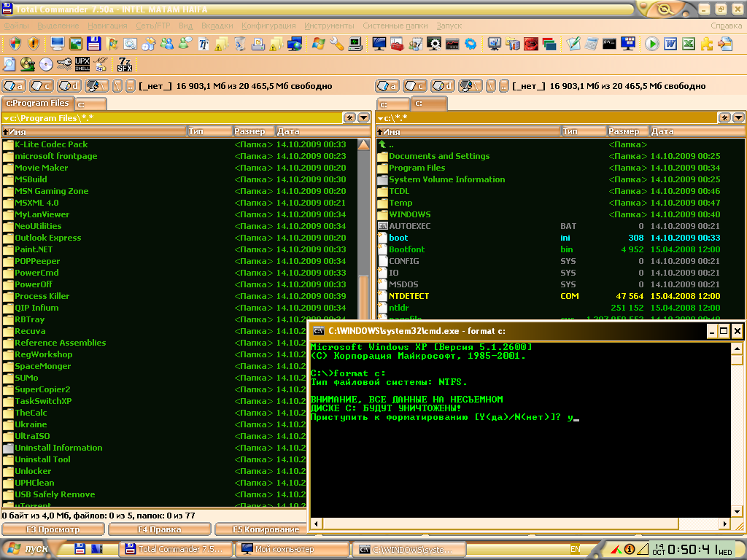Open the calculator toolbar icon
Screen dimensions: 747x560
click(592, 44)
